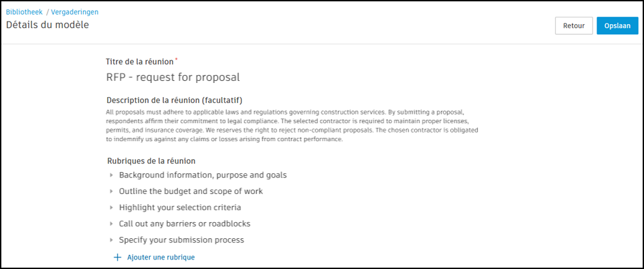Image resolution: width=644 pixels, height=269 pixels.
Task: Expand the Call out any barriers section
Action: point(112,223)
